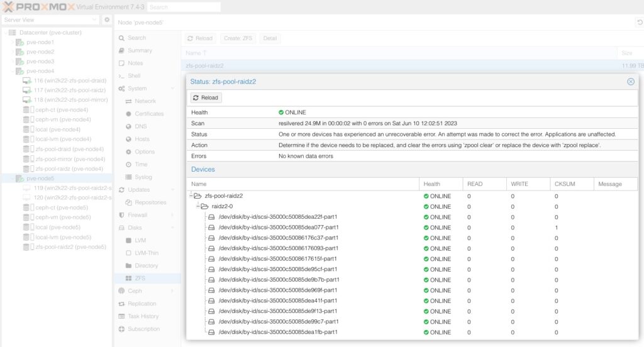
Task: Click the background Reload button in ZFS toolbar
Action: [x=200, y=38]
